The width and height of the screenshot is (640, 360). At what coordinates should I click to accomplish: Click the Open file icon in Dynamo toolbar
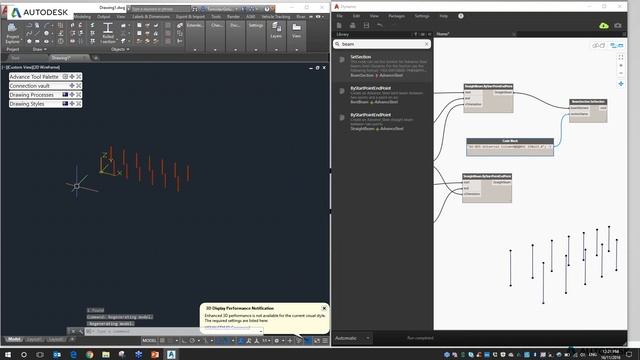353,25
